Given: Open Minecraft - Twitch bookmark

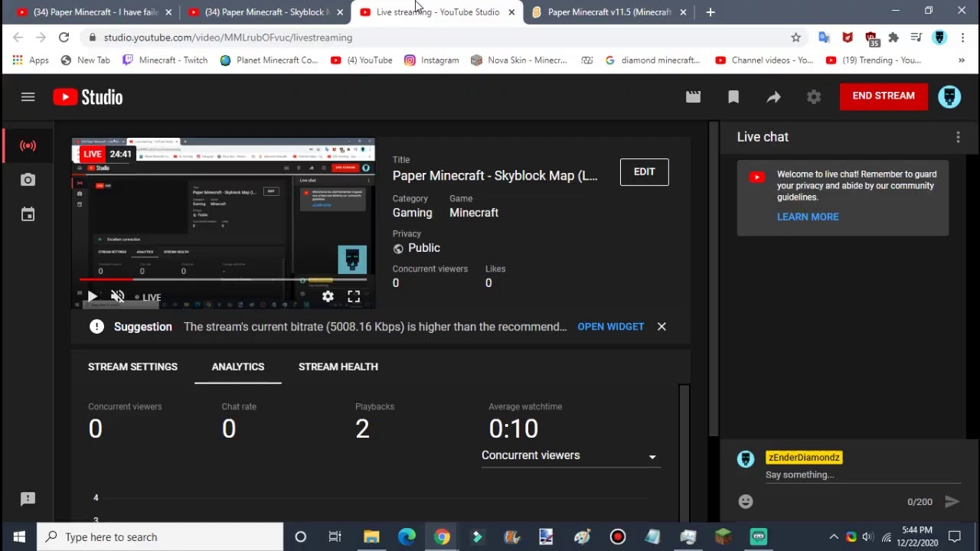Looking at the screenshot, I should pyautogui.click(x=165, y=60).
